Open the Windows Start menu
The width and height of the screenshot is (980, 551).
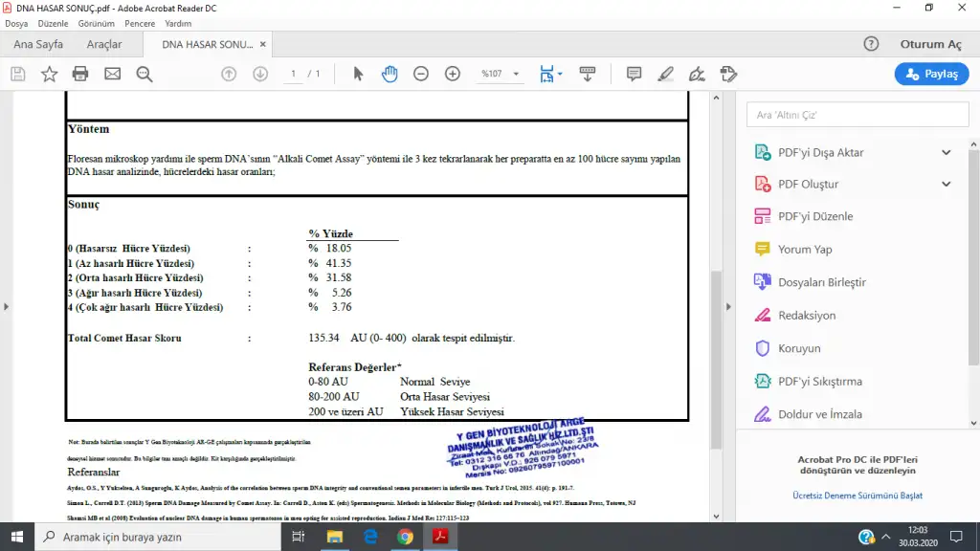tap(17, 537)
